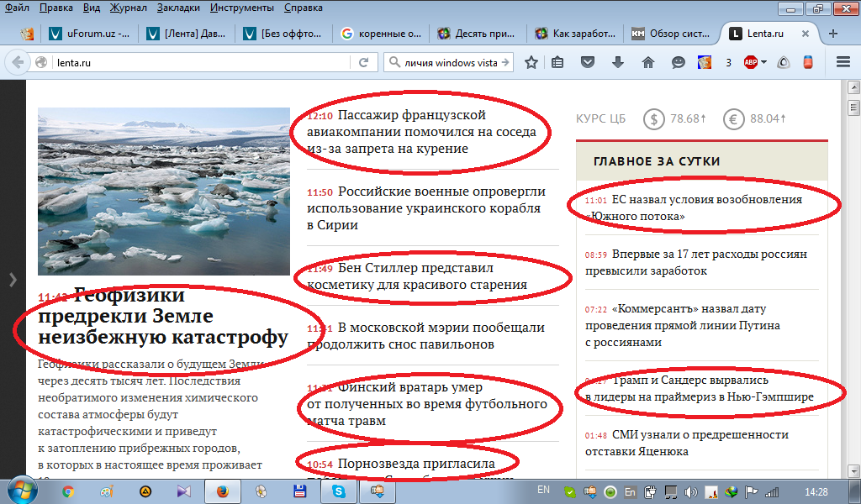
Task: Open the downloads arrow icon
Action: coord(618,62)
